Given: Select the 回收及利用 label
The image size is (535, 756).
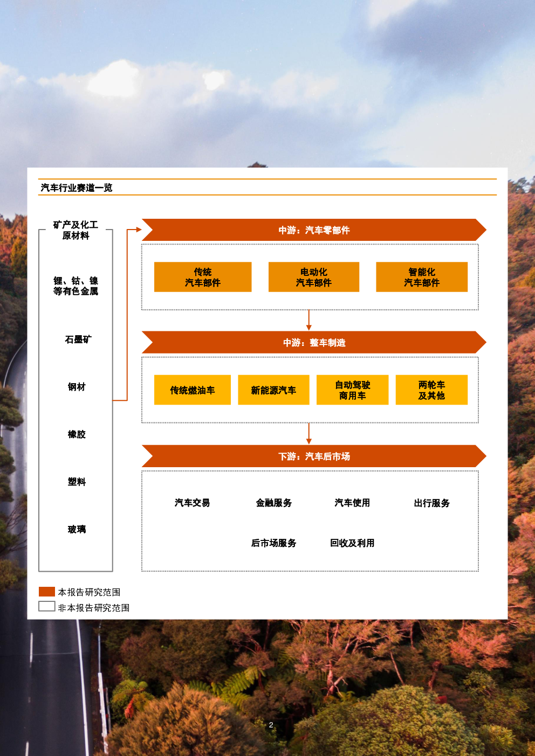Looking at the screenshot, I should (x=352, y=543).
